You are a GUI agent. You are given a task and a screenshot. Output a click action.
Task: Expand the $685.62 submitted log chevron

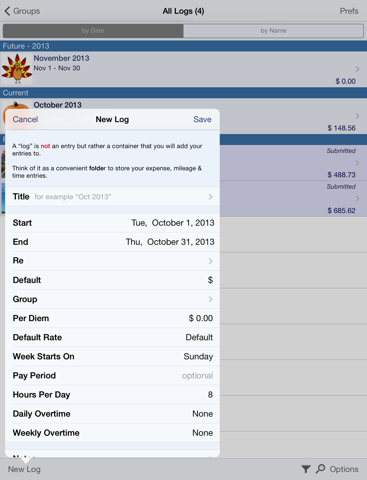(x=357, y=199)
